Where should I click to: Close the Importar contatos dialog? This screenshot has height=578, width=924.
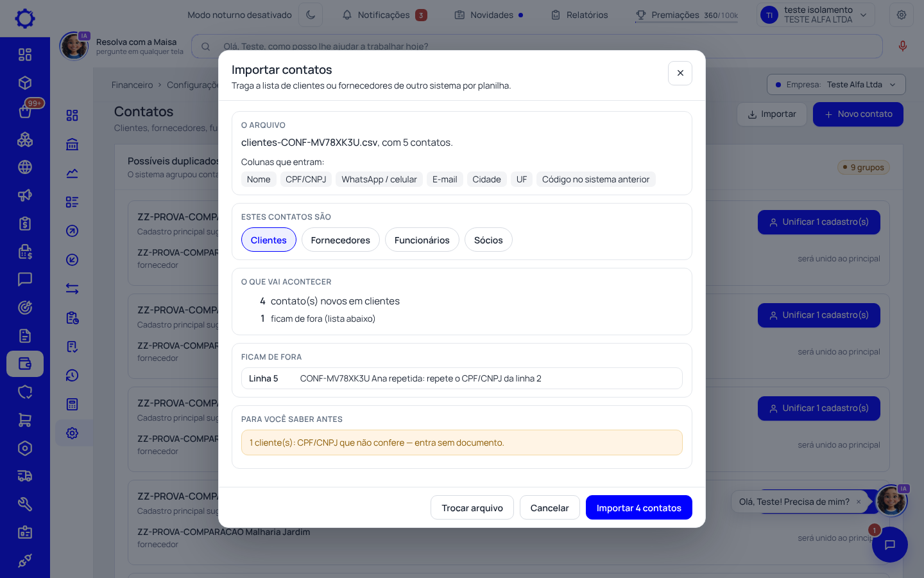pos(680,73)
